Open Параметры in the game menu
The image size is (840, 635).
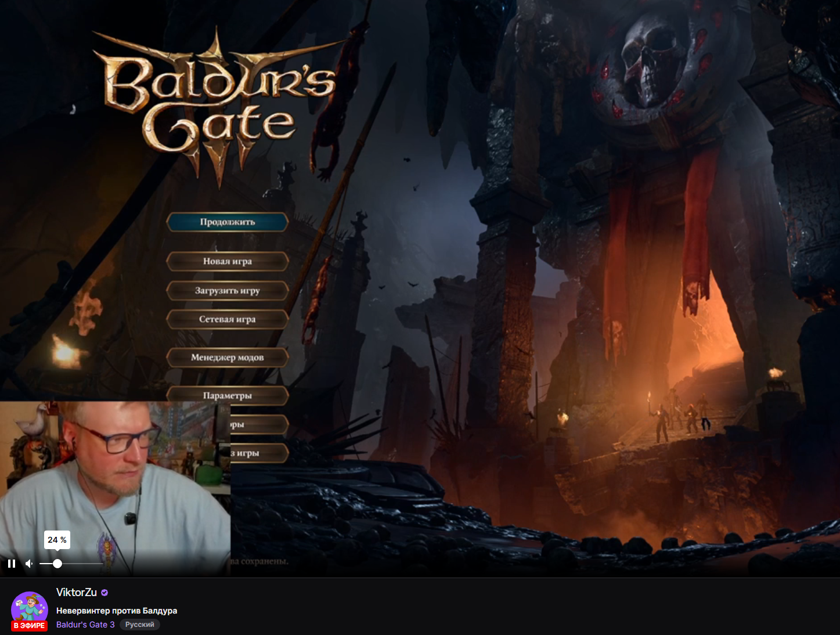tap(228, 395)
